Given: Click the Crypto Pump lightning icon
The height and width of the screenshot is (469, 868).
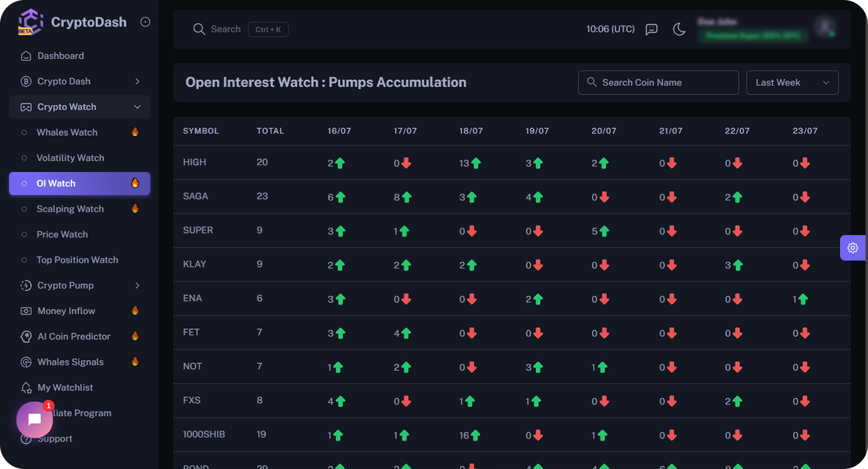Looking at the screenshot, I should pyautogui.click(x=26, y=286).
